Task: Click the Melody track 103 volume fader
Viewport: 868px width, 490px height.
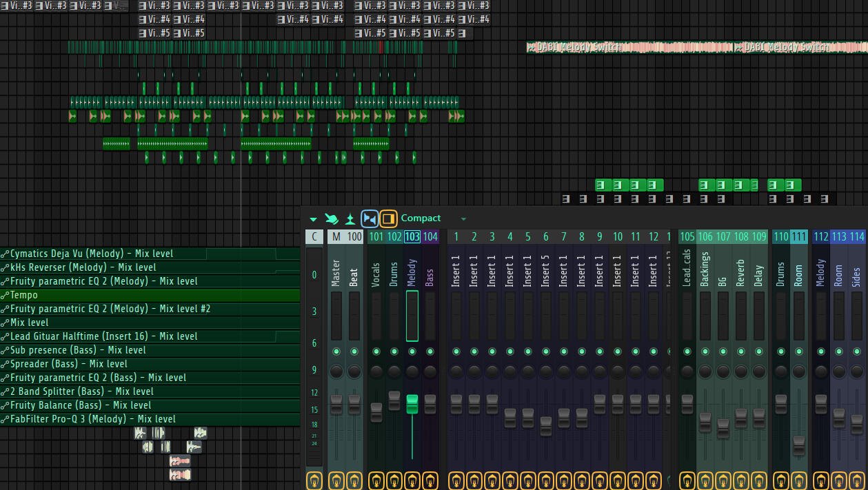Action: click(x=412, y=405)
